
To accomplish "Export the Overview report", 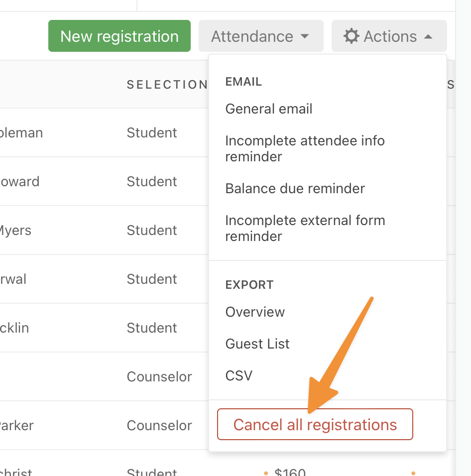I will [x=255, y=312].
